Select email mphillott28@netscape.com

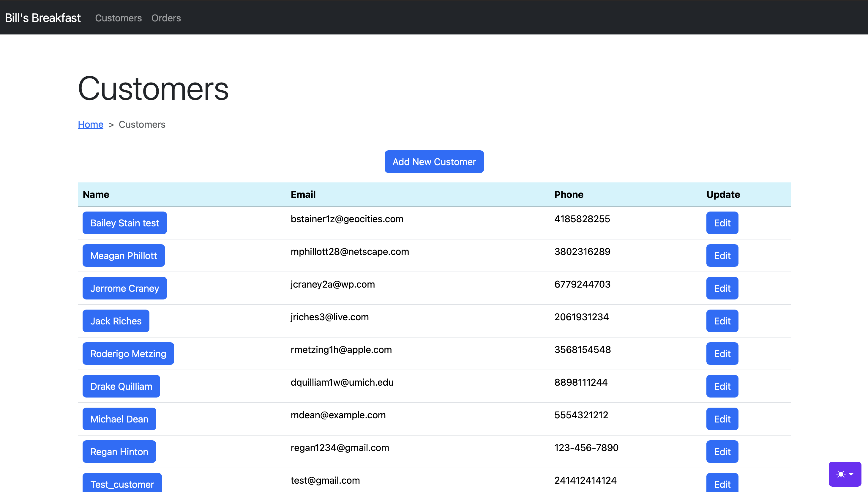[350, 252]
